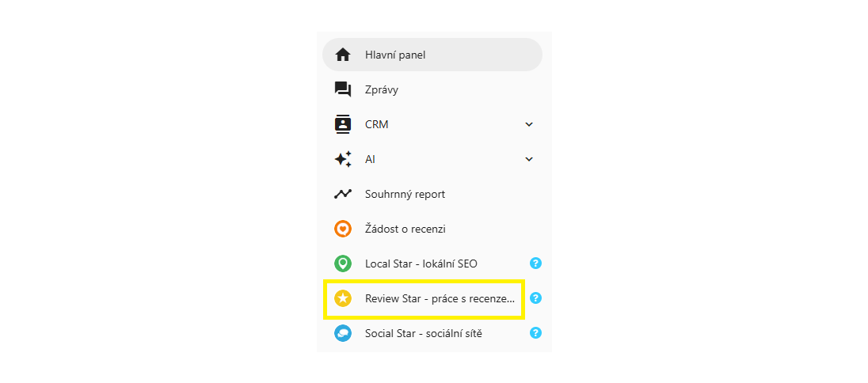The width and height of the screenshot is (868, 383).
Task: Expand the CRM submenu chevron
Action: [529, 124]
